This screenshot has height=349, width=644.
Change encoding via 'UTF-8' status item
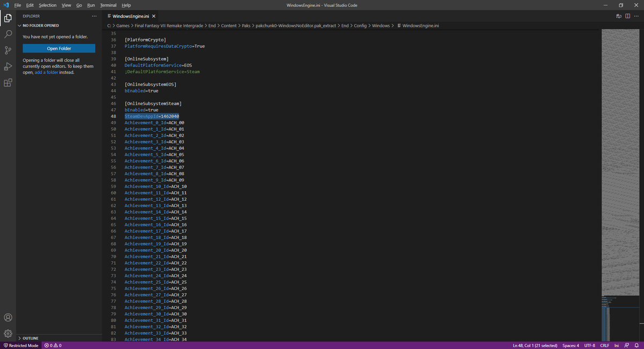589,345
